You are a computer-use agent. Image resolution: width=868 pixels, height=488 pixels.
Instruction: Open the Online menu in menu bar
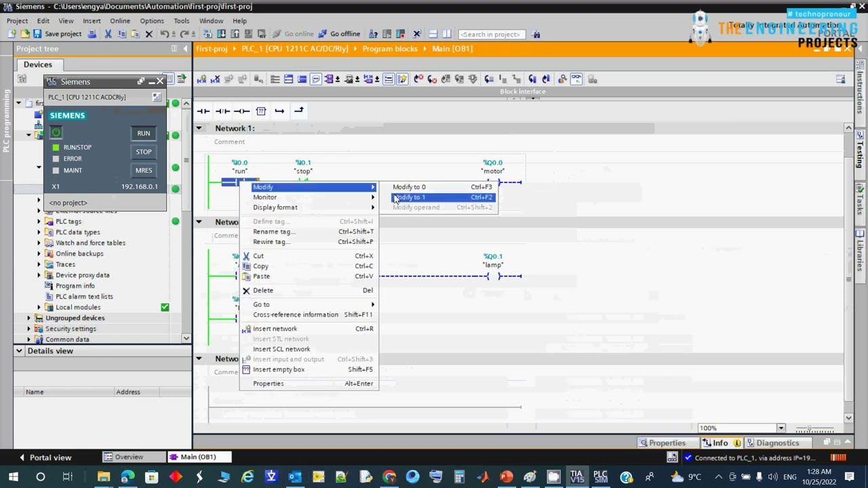120,21
